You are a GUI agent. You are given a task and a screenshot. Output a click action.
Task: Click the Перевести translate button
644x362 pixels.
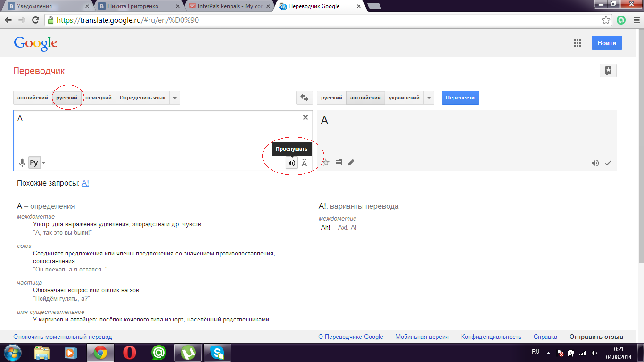[460, 98]
